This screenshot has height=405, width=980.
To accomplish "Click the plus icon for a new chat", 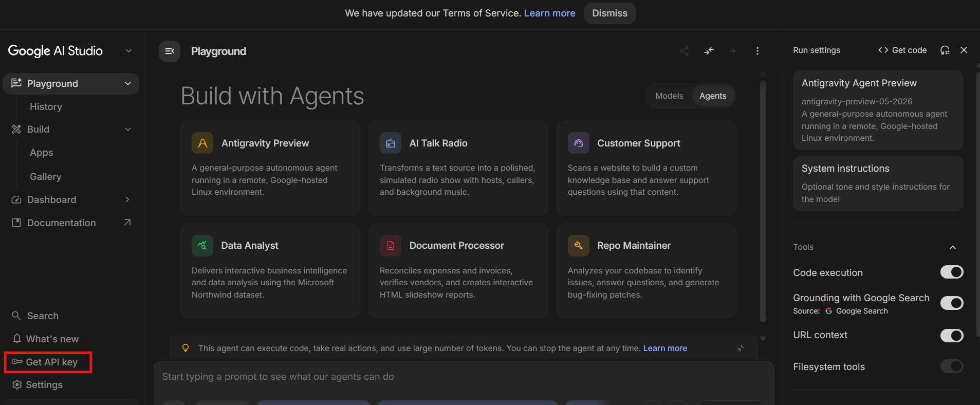I will point(733,51).
